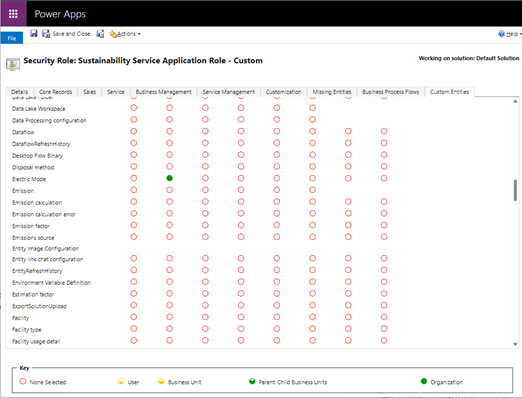Toggle first circle for Disposal method

(134, 166)
